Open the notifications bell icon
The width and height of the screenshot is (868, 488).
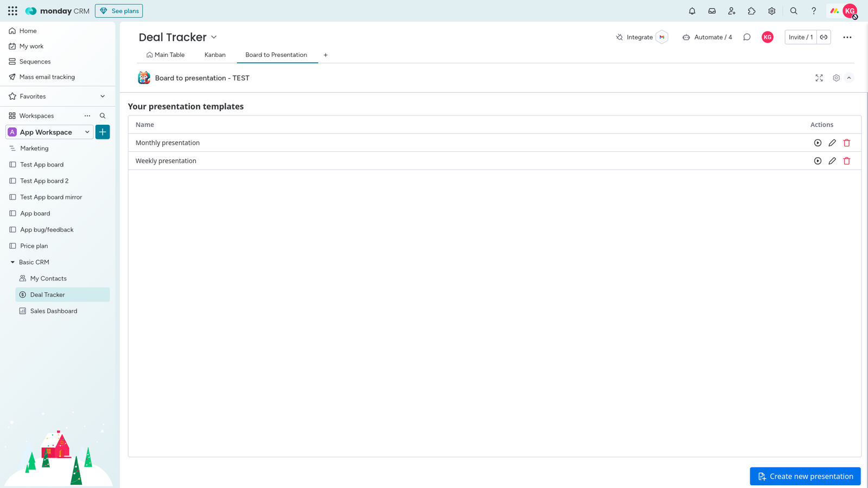point(692,11)
